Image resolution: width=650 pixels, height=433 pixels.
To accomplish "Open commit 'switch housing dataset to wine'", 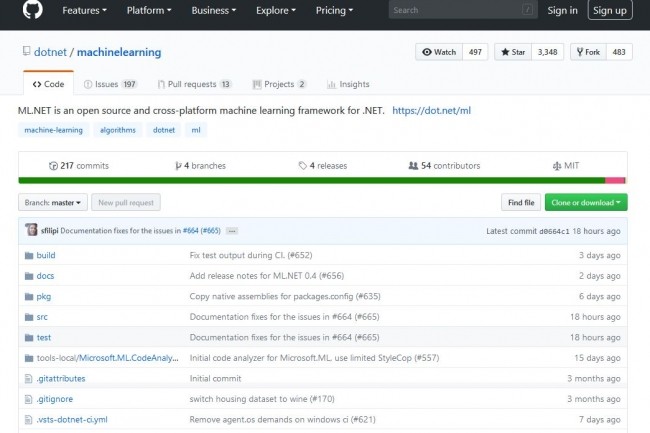I will [x=262, y=399].
